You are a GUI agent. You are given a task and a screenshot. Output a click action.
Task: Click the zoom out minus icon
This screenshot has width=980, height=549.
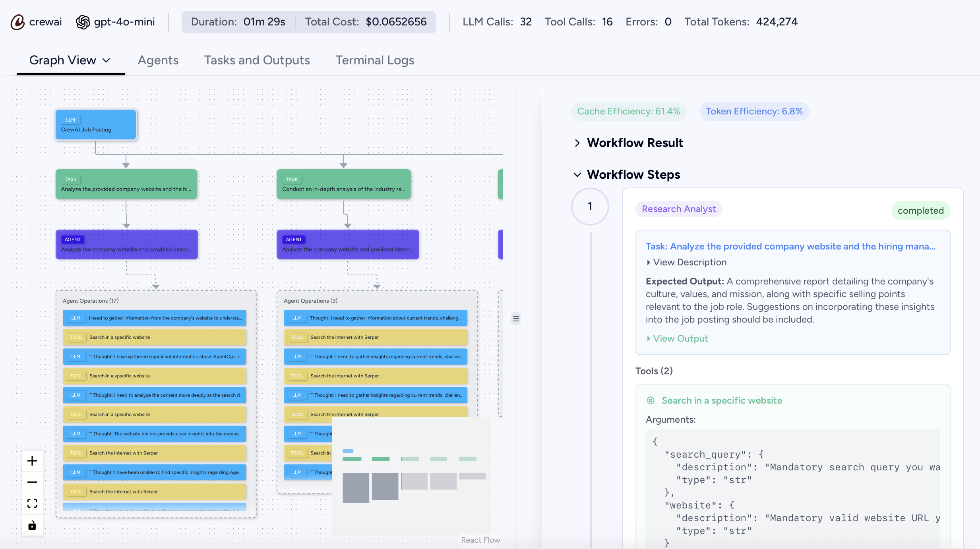coord(32,482)
